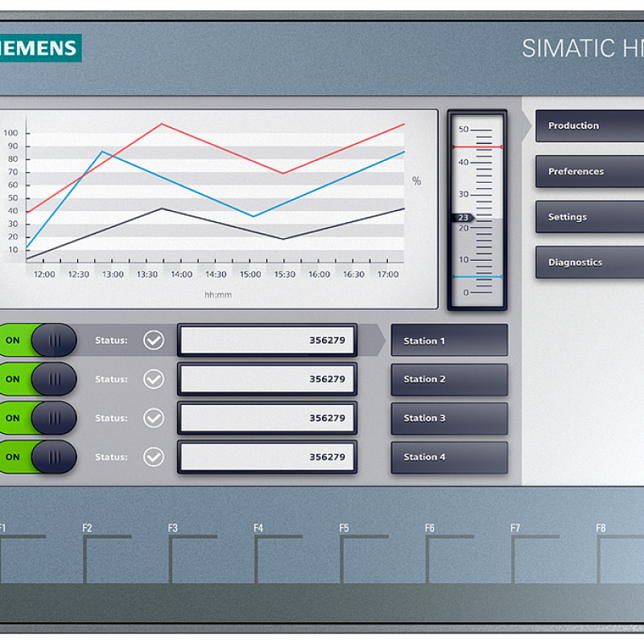The image size is (644, 644).
Task: Switch off the Station 3 ON toggle
Action: (38, 418)
